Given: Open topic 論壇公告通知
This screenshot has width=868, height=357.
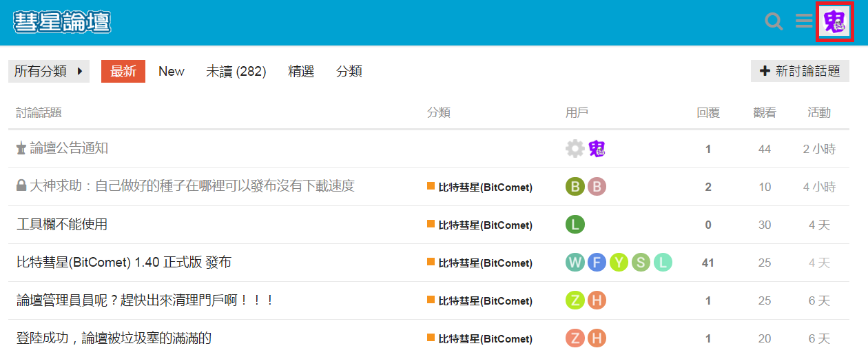Looking at the screenshot, I should click(69, 148).
